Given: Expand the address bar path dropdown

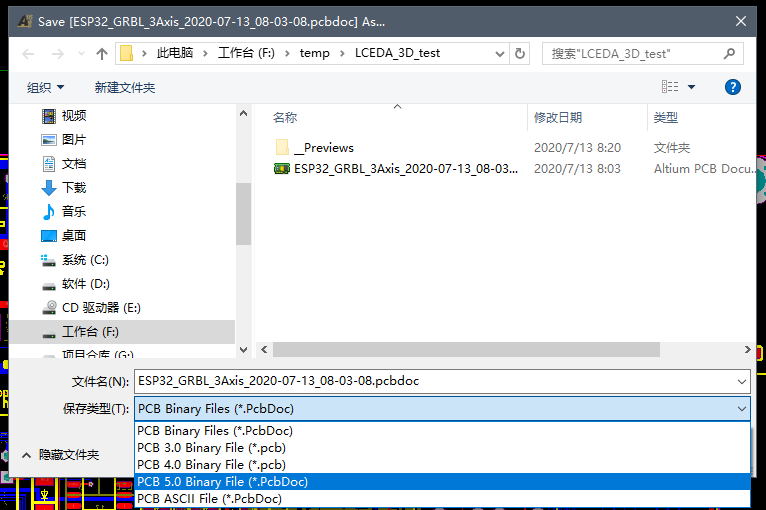Looking at the screenshot, I should 499,54.
